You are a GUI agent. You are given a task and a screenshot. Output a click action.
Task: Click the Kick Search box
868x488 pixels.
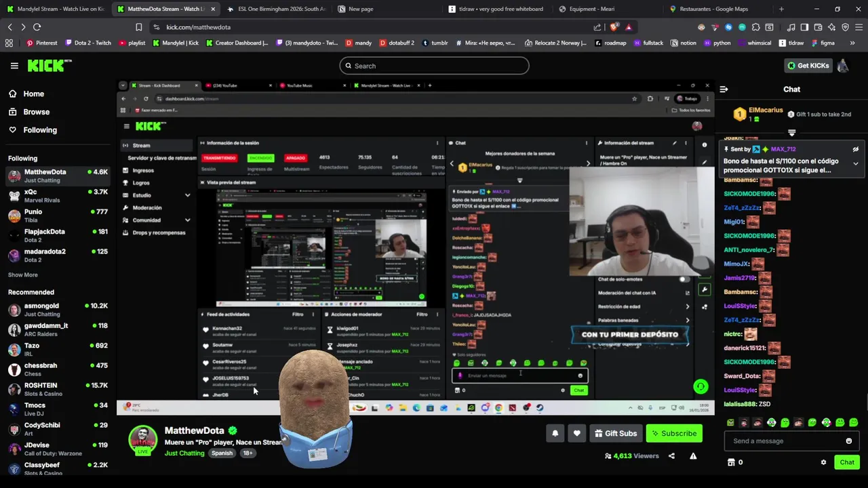434,66
